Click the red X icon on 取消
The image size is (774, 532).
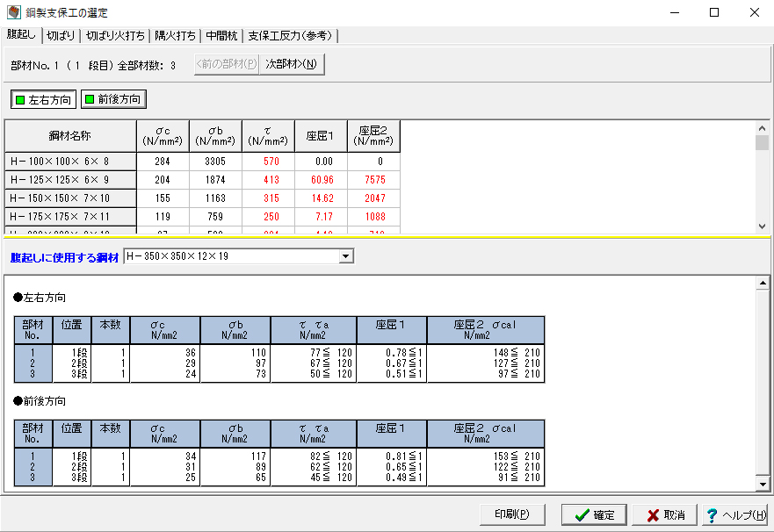pos(653,515)
